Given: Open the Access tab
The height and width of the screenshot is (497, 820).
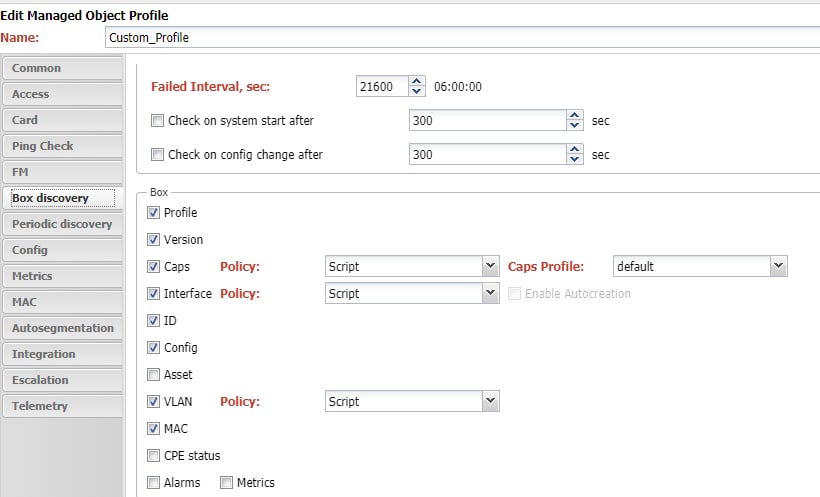Looking at the screenshot, I should click(x=62, y=94).
